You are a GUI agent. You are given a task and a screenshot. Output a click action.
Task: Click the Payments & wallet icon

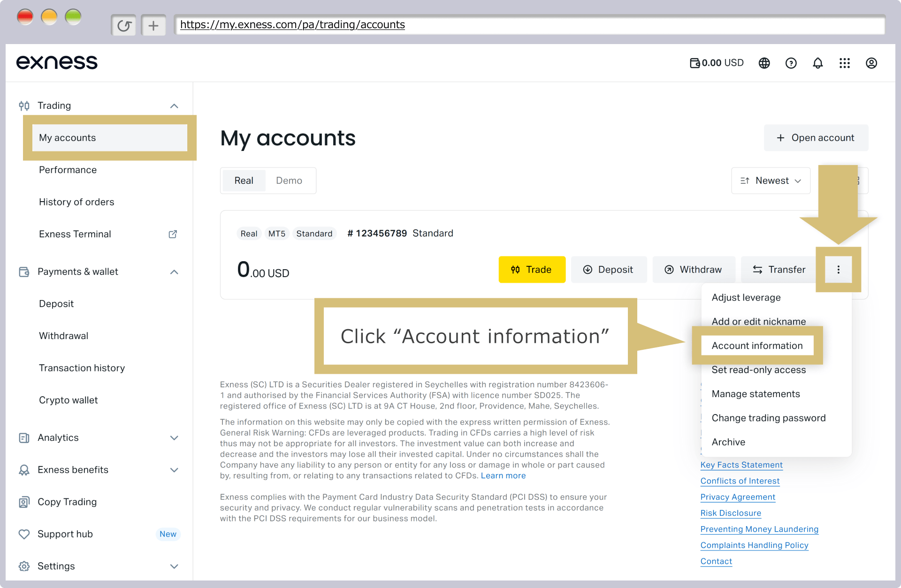point(24,271)
